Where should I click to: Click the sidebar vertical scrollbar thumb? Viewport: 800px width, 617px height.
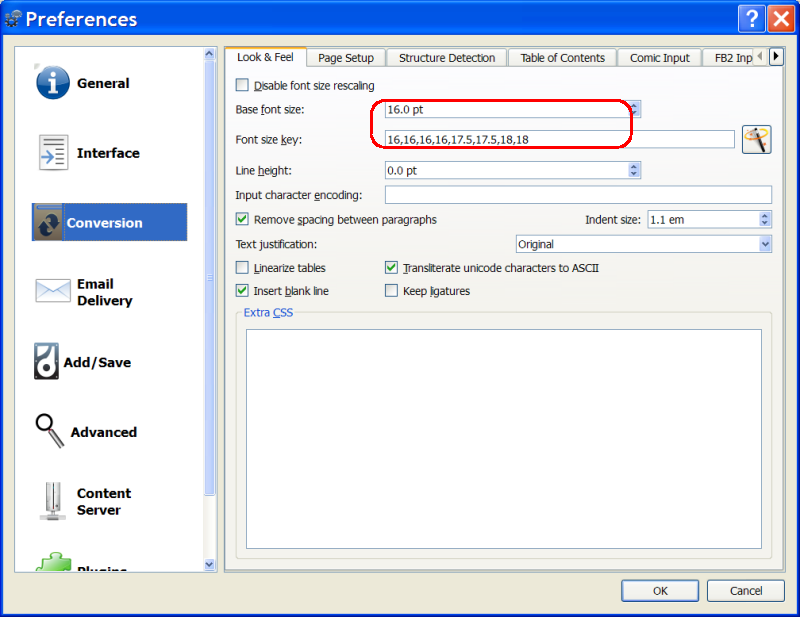click(210, 277)
